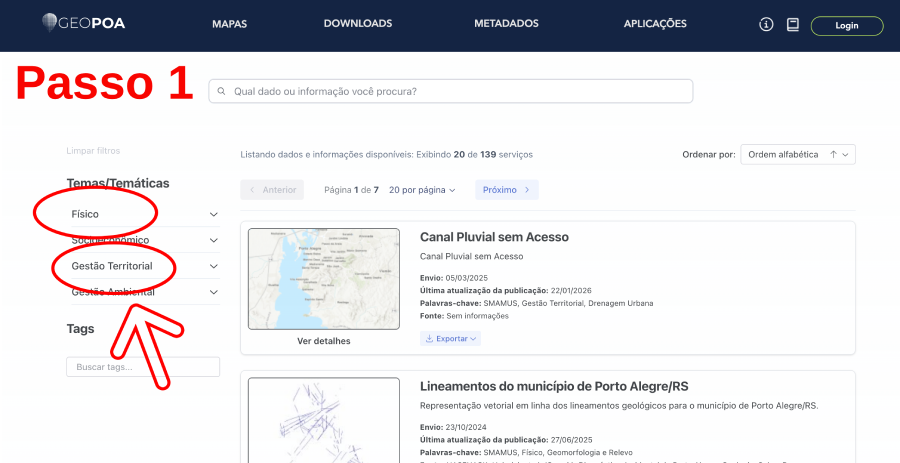Click Última atualização 27/06/2025 text
This screenshot has width=900, height=463.
click(x=506, y=440)
